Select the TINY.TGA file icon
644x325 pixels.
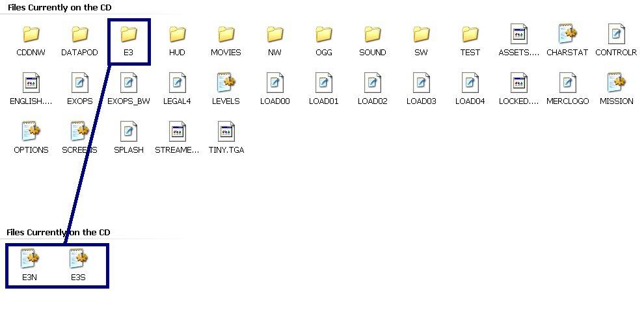[226, 131]
